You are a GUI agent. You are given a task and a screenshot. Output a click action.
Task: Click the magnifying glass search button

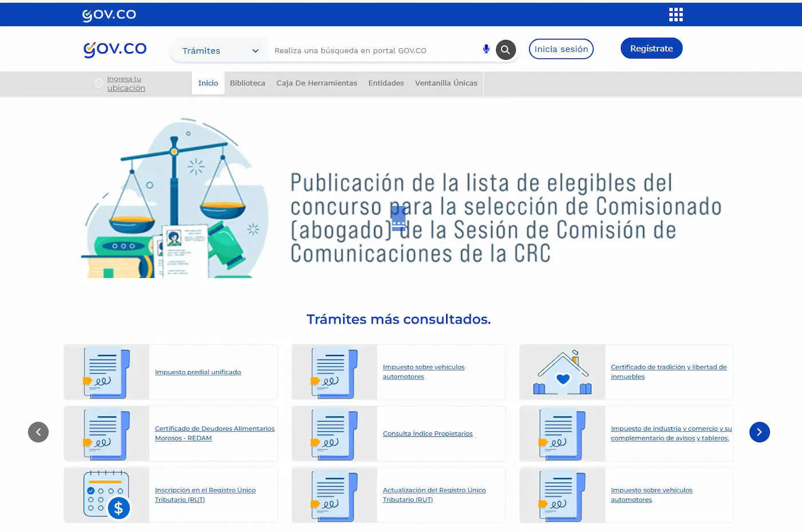(505, 50)
